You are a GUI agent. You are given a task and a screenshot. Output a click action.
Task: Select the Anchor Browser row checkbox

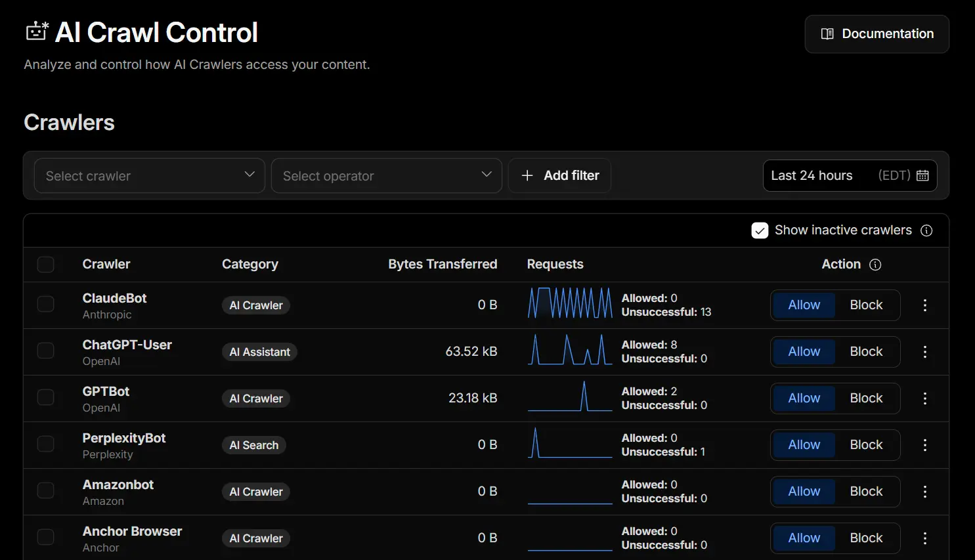point(45,537)
